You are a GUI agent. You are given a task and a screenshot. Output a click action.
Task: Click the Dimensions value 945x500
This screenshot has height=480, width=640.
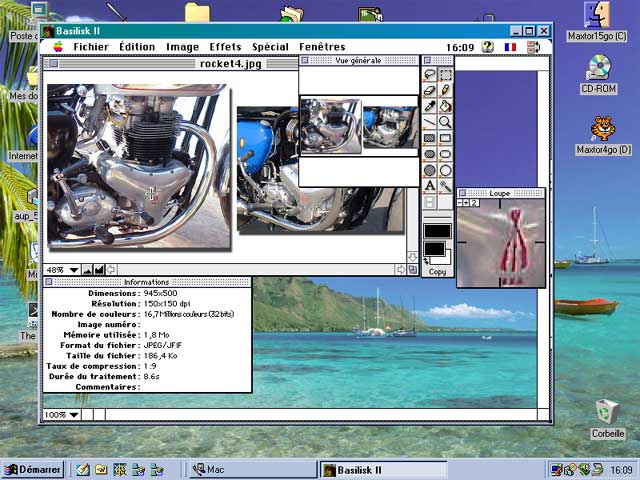point(160,293)
